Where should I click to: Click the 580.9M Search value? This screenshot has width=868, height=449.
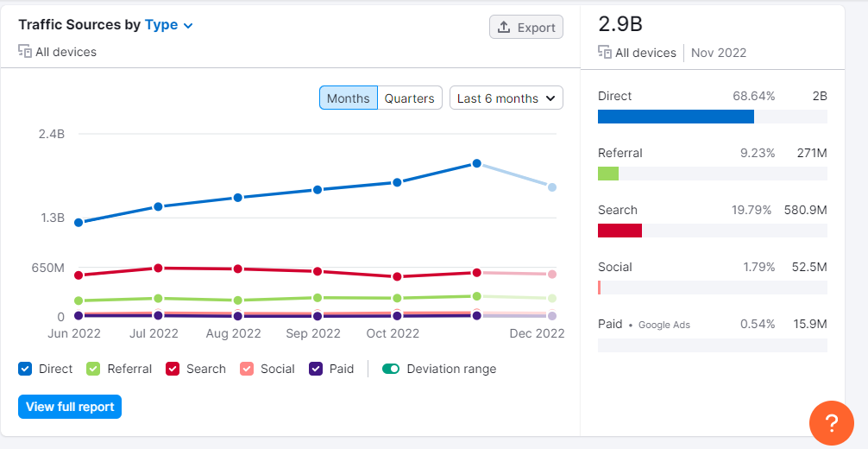[x=806, y=210]
